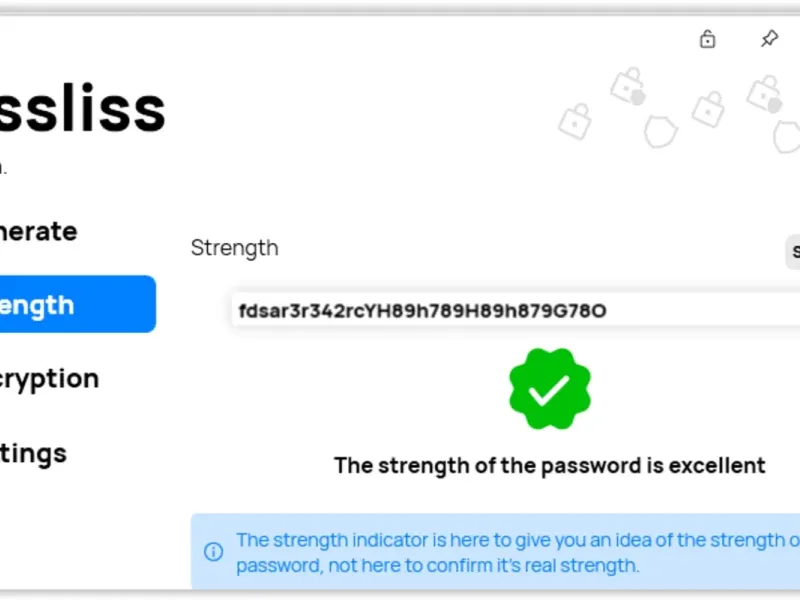Click the leftmost faded padlock in header art

point(575,121)
